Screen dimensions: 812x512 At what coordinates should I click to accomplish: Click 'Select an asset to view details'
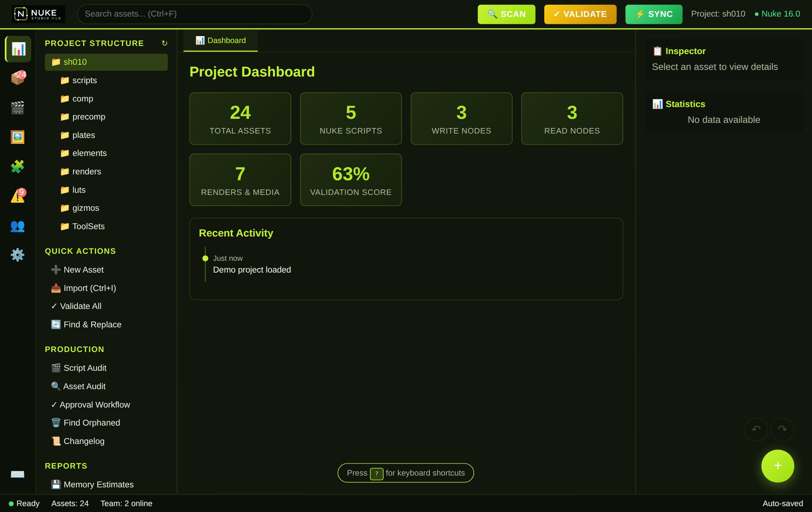click(x=715, y=67)
